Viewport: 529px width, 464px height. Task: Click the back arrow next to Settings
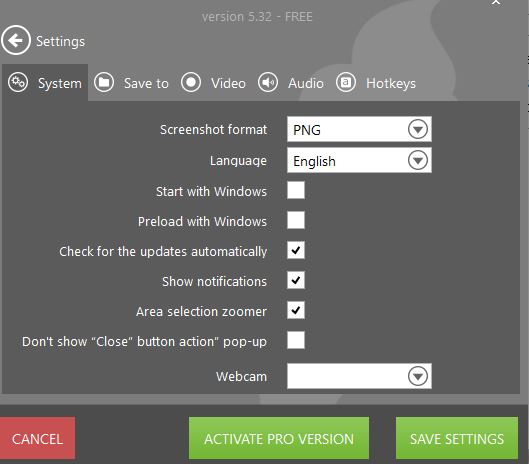(x=16, y=40)
